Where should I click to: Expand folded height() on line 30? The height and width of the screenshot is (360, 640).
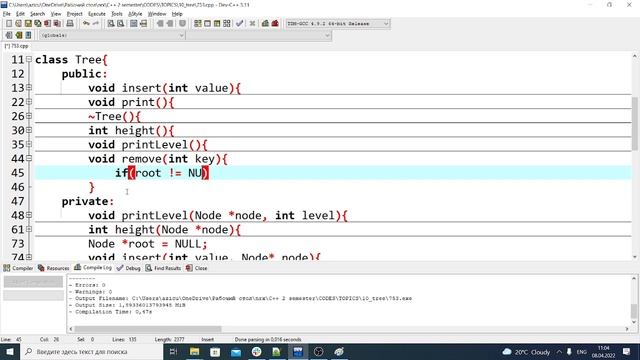[29, 130]
